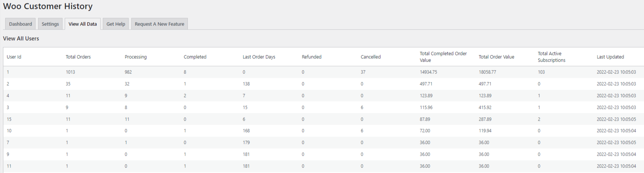Screen dimensions: 644x173
Task: Click completed order value 72.00
Action: point(425,131)
